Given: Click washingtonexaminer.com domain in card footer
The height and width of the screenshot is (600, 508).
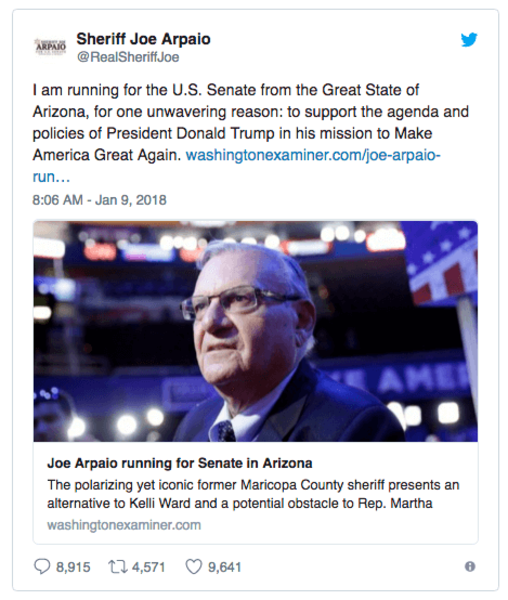Looking at the screenshot, I should pos(124,525).
